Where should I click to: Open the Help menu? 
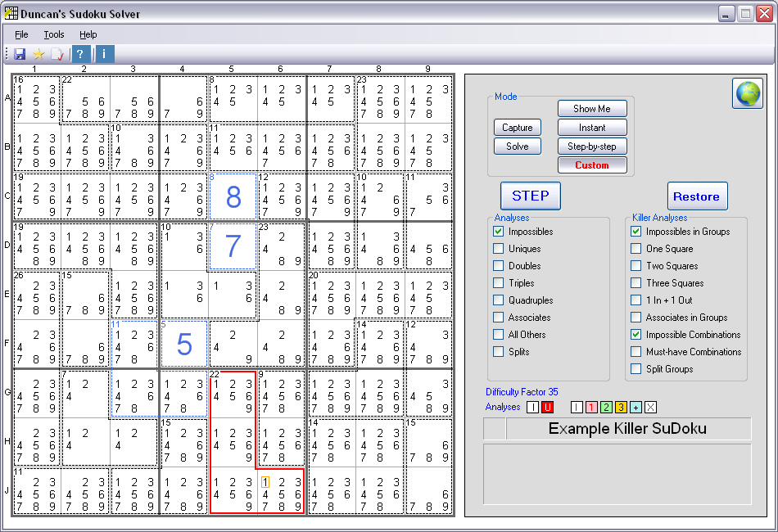point(88,34)
